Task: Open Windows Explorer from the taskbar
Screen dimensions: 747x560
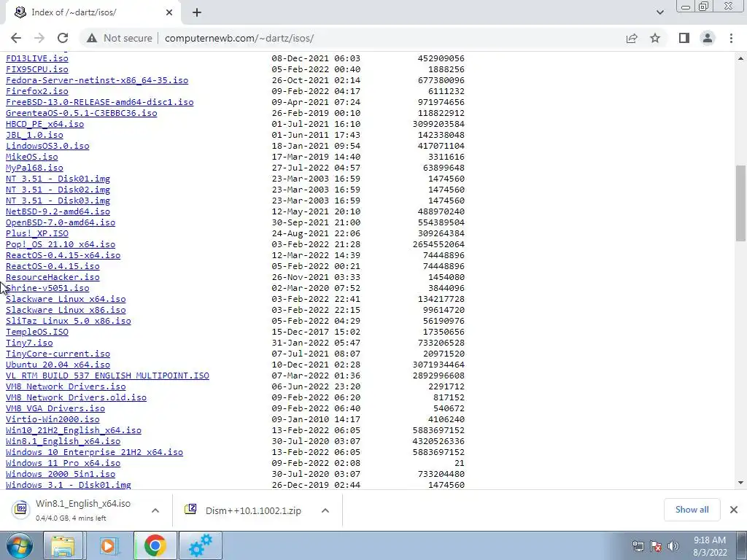Action: coord(63,545)
